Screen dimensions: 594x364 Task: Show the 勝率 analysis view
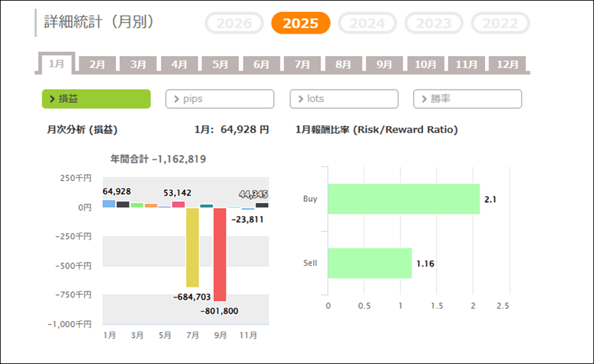click(467, 99)
